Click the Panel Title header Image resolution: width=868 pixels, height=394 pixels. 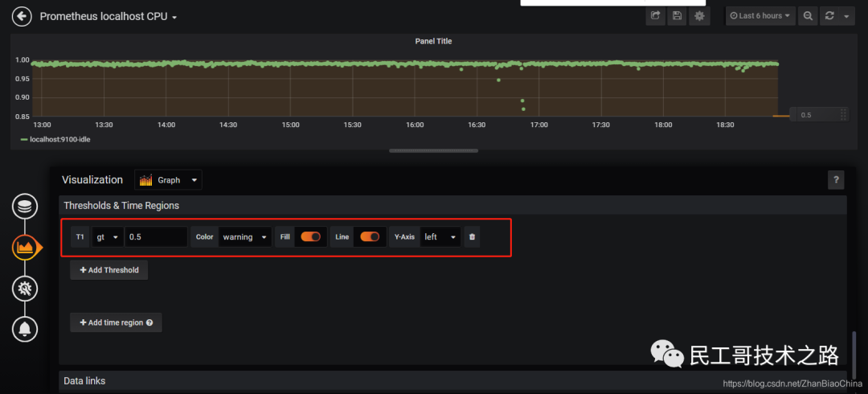(x=433, y=41)
